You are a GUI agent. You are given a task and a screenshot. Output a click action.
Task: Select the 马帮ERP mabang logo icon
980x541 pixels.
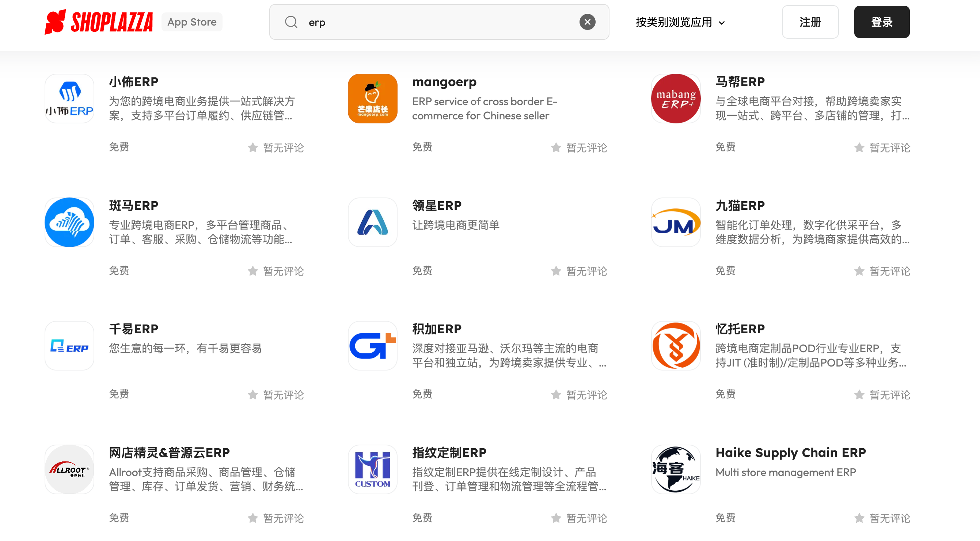coord(676,98)
